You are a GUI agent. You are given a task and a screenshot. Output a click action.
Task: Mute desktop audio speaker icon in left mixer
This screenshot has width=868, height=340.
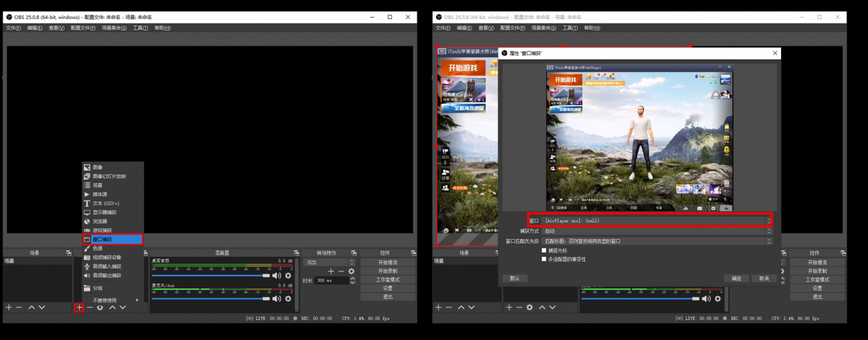click(x=277, y=276)
